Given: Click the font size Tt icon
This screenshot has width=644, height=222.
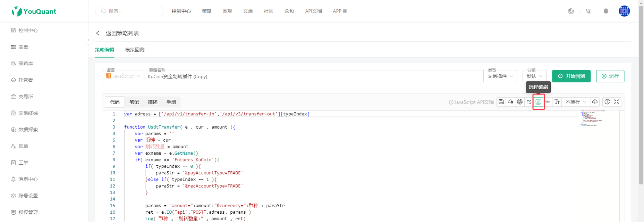Looking at the screenshot, I should coord(557,102).
